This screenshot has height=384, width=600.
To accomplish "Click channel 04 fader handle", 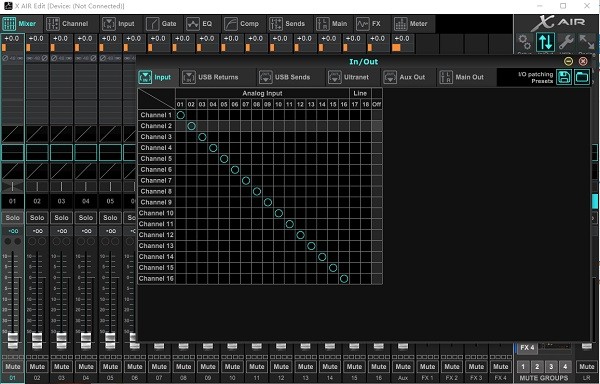I will point(86,340).
